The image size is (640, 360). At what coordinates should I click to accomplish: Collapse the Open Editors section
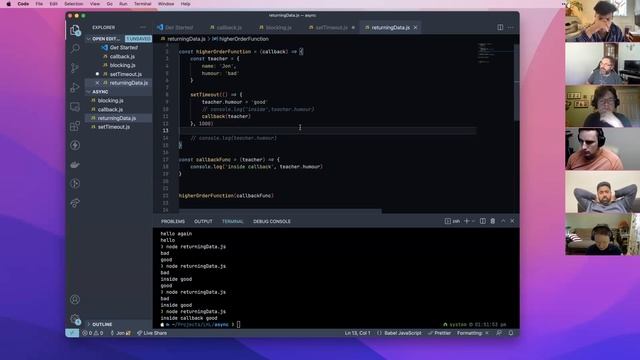click(x=89, y=39)
